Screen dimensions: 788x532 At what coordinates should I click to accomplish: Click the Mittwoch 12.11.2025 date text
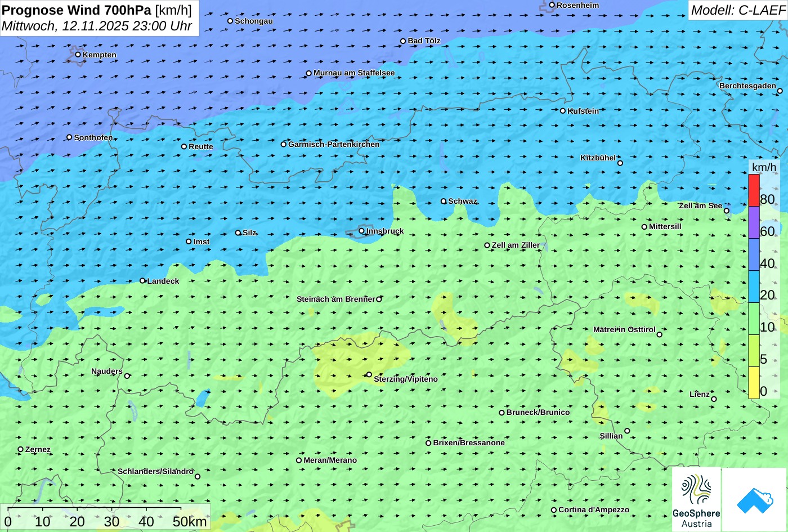[x=97, y=26]
